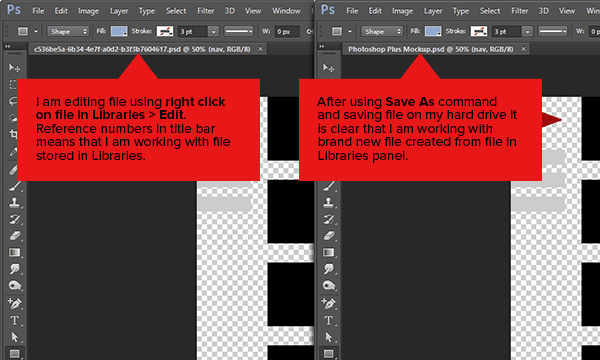Open Window menu in left Photoshop window
Viewport: 600px width, 360px height.
286,11
